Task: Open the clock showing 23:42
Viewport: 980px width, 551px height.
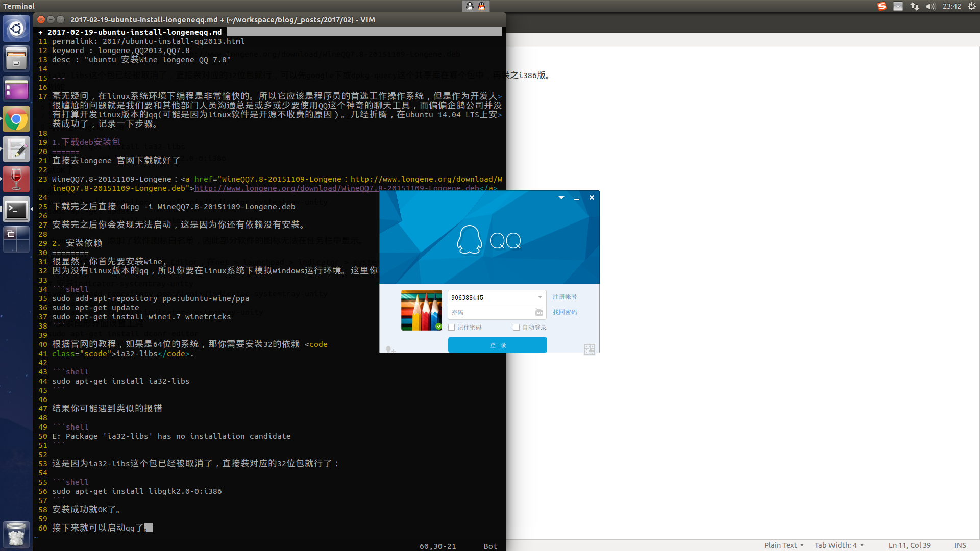Action: [x=952, y=6]
